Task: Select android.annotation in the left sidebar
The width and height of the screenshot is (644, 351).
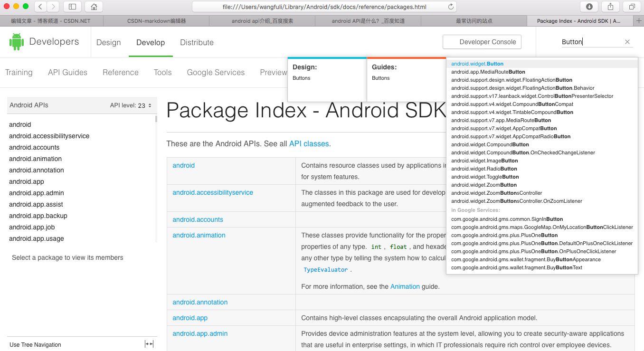Action: [x=37, y=170]
